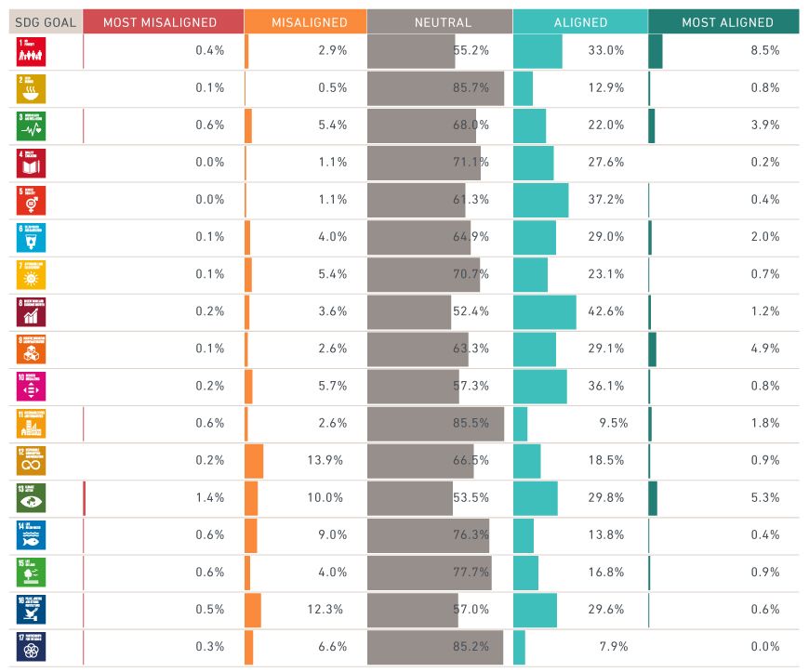Click the SDG 7 Affordable Energy sun icon
The width and height of the screenshot is (809, 672).
pyautogui.click(x=31, y=274)
